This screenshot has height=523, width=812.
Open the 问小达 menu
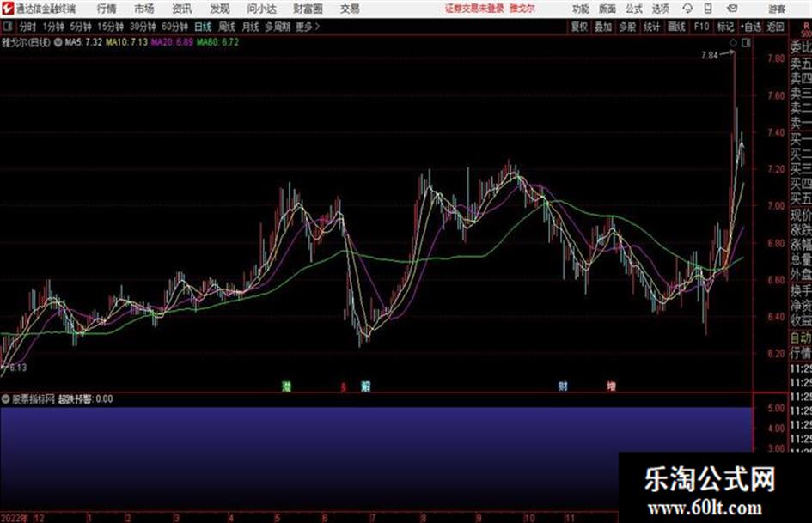[x=261, y=9]
